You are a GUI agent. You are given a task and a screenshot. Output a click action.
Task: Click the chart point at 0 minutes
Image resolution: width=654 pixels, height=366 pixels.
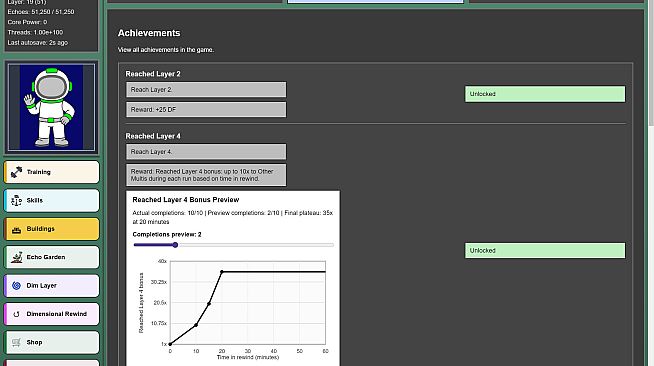point(170,344)
